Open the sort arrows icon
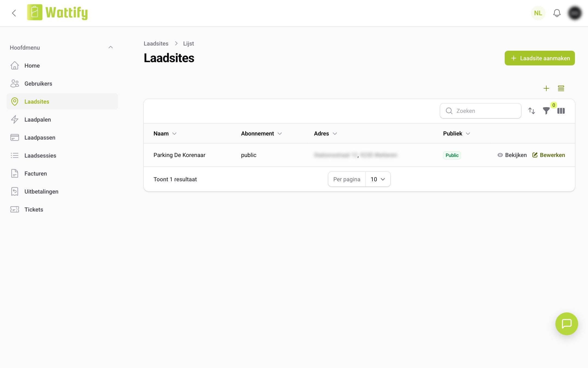 coord(531,111)
